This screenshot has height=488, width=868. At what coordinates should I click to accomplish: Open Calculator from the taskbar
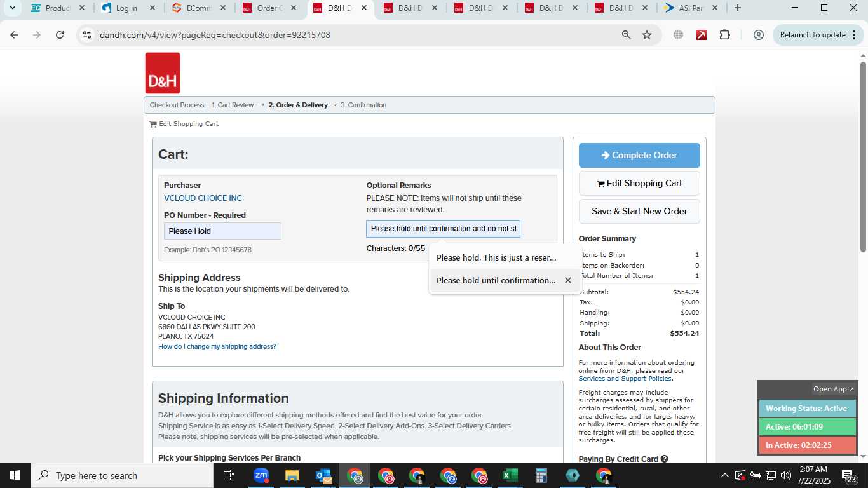tap(541, 475)
